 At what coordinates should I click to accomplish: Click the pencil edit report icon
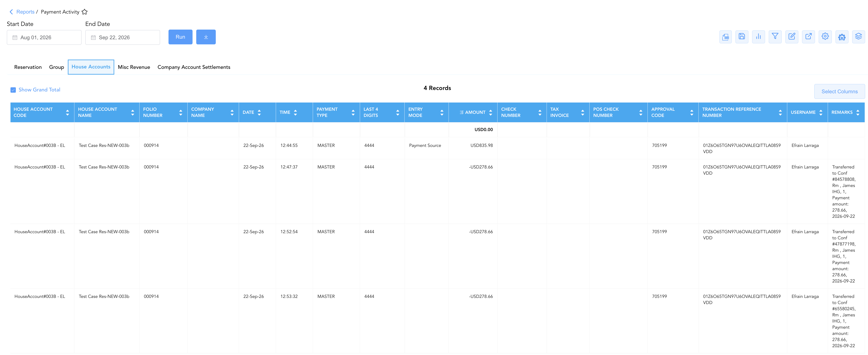[792, 37]
